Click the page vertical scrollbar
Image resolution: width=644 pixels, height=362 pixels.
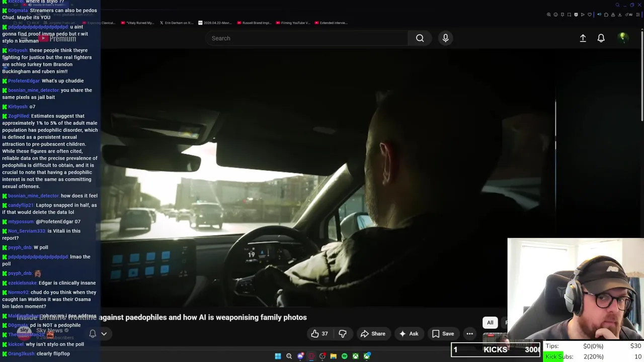[x=642, y=75]
